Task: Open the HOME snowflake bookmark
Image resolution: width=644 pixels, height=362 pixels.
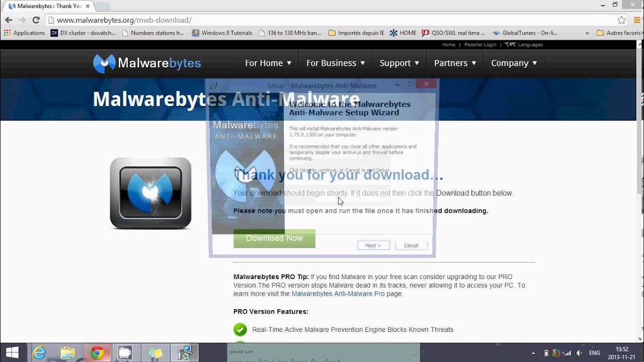Action: tap(403, 33)
